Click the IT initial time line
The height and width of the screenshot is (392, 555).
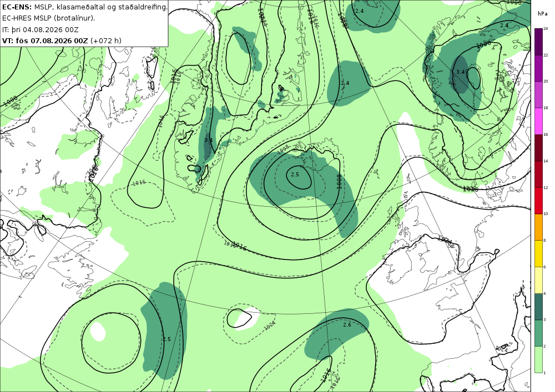41,30
